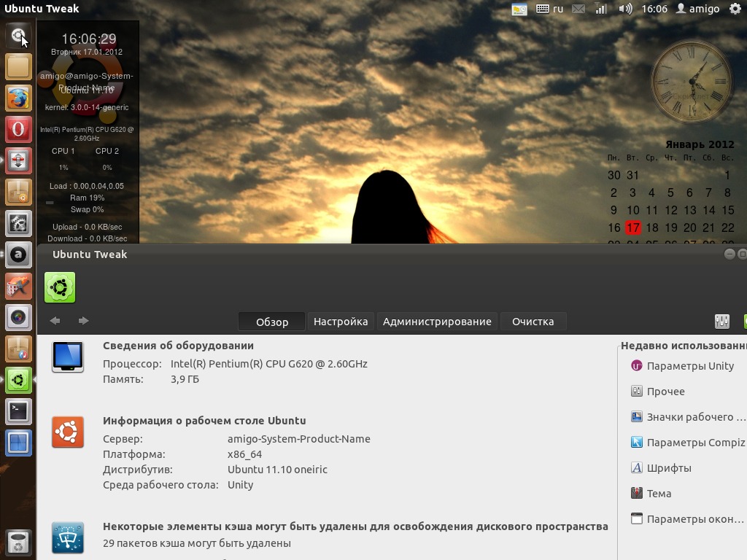Click the "Информация о рабочем столе Ubuntu" heading
The height and width of the screenshot is (560, 747).
pos(204,421)
